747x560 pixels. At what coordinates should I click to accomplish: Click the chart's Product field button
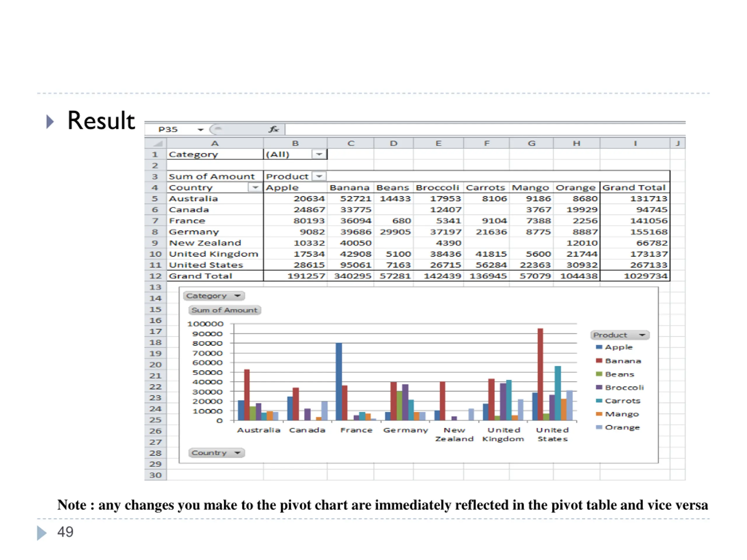[x=620, y=335]
